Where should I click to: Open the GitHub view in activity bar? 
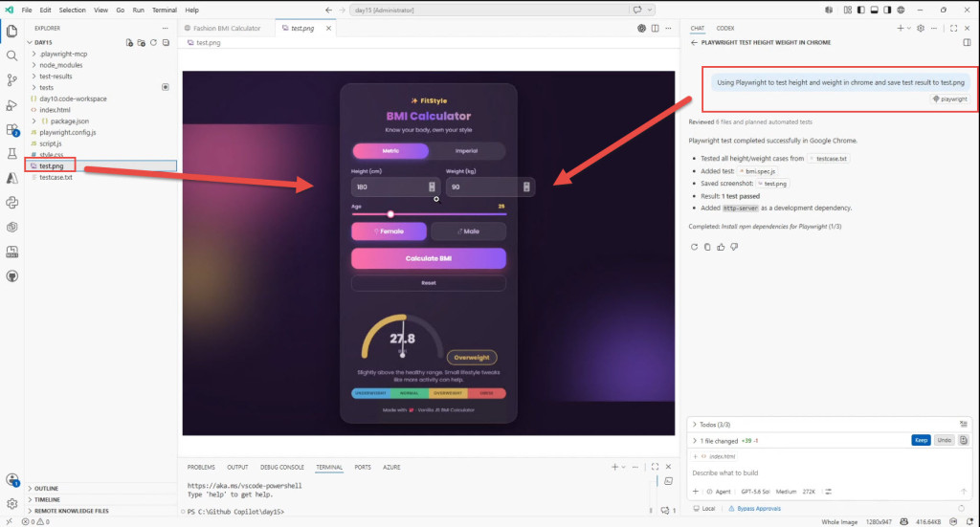[11, 276]
